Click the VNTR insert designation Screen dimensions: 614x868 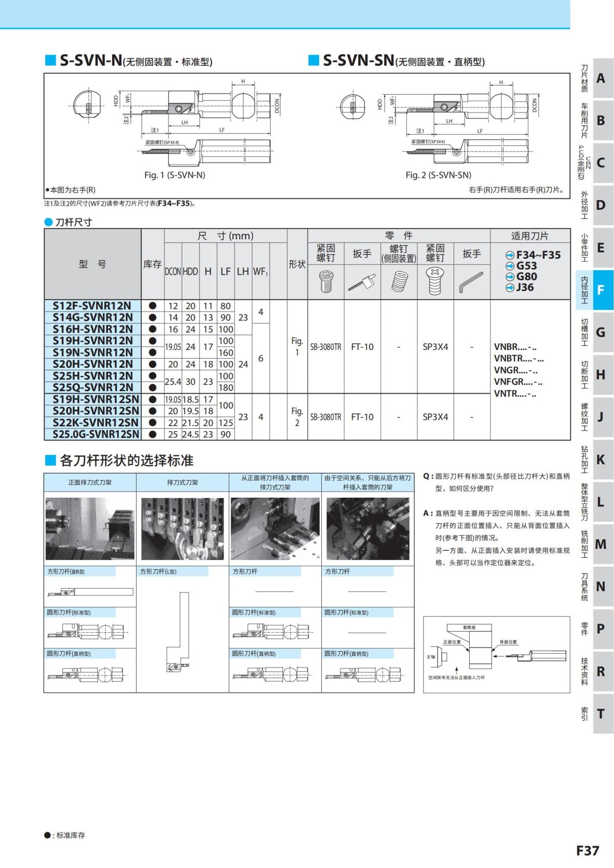tap(515, 394)
